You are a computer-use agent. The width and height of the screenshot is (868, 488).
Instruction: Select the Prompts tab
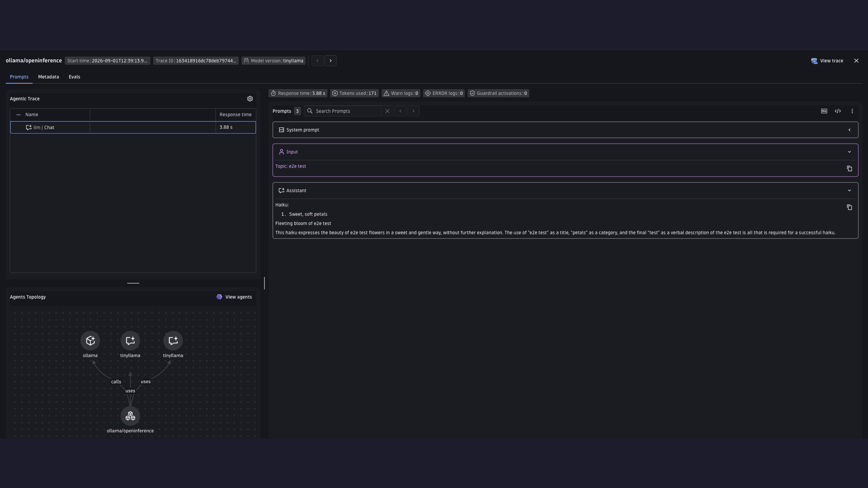[x=19, y=77]
